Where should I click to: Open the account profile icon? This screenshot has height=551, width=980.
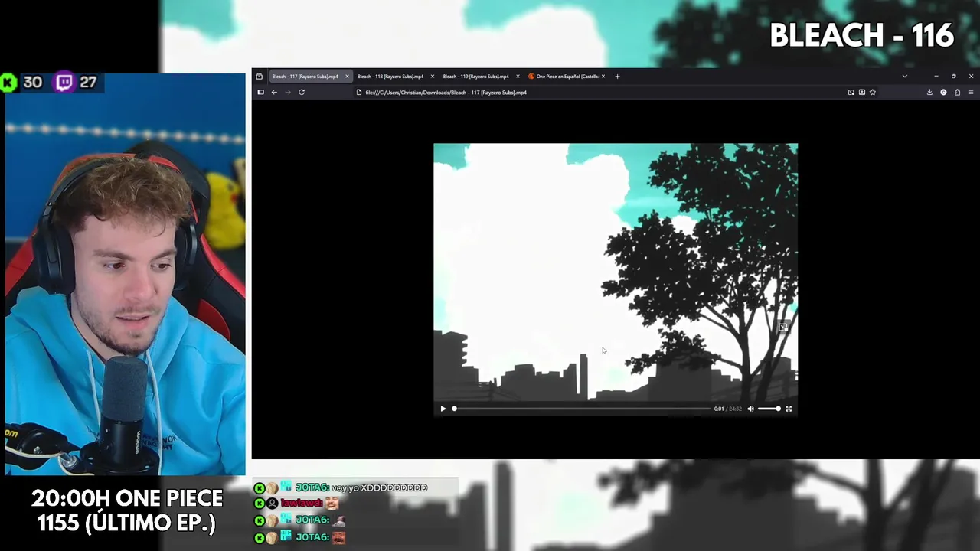point(943,93)
